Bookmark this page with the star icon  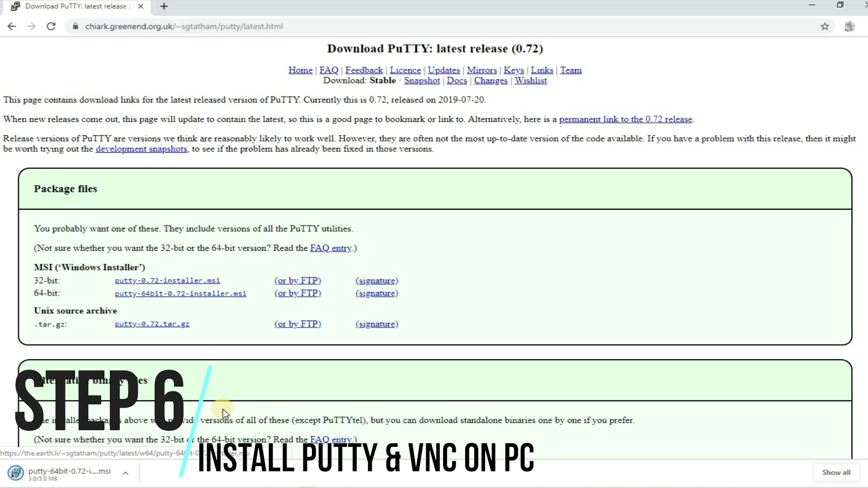tap(825, 26)
